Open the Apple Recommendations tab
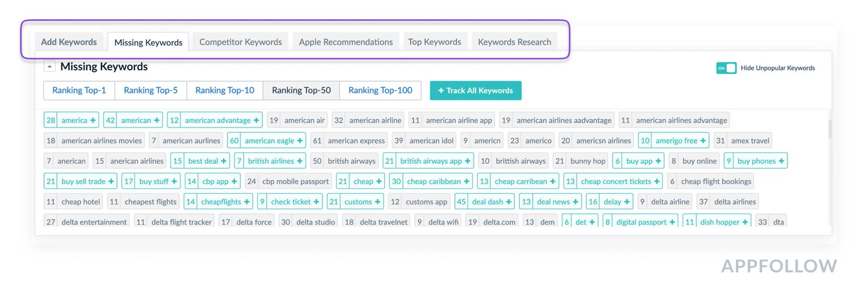This screenshot has height=288, width=868. [346, 42]
